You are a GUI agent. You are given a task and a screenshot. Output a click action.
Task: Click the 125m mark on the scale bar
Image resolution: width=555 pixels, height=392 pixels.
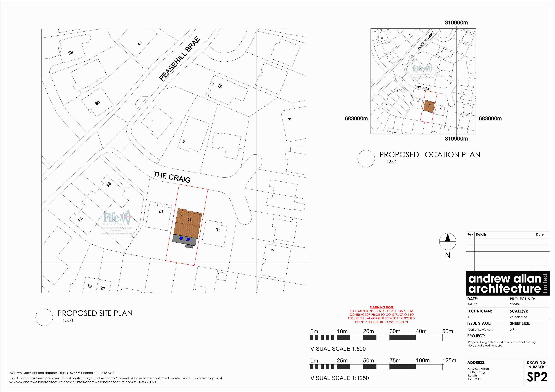click(x=449, y=360)
